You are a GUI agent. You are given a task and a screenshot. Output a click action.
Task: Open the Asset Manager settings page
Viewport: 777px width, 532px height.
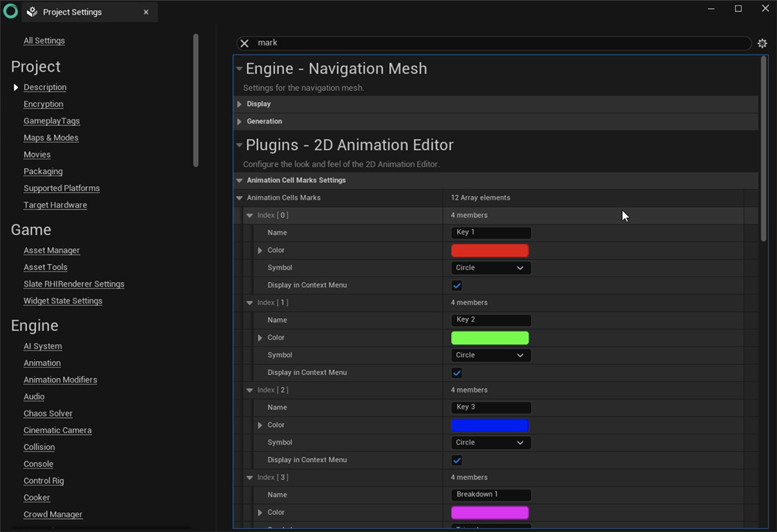[51, 251]
